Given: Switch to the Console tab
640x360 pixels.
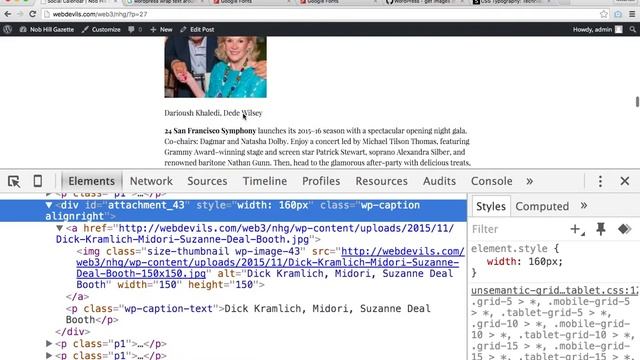Looking at the screenshot, I should 491,181.
